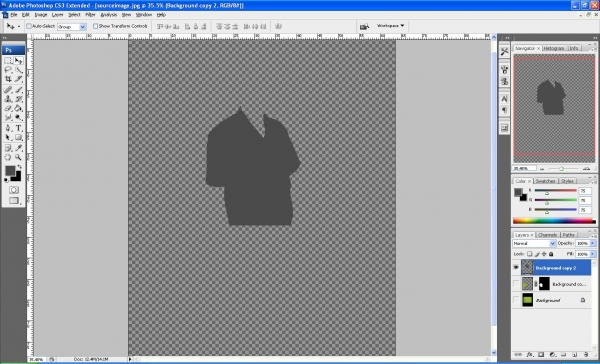Select the Healing Brush tool
Screen dimensions: 600x364
point(8,90)
